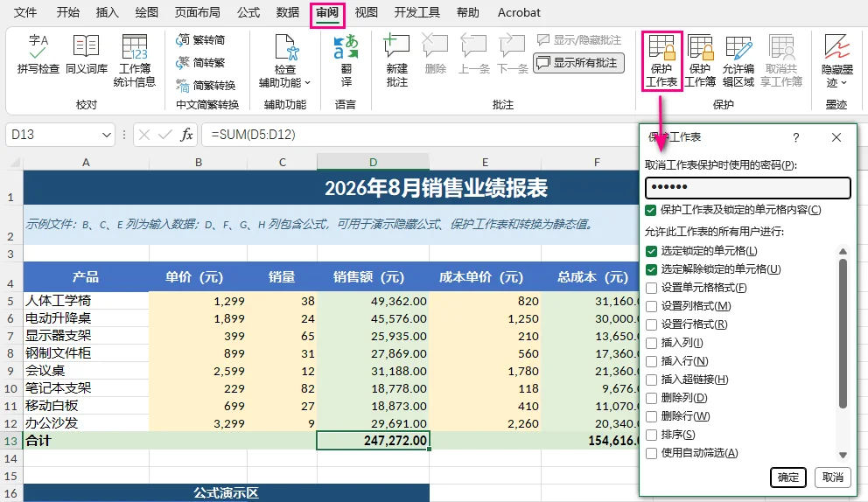Convert text with 繁转简
868x502 pixels.
[x=200, y=40]
